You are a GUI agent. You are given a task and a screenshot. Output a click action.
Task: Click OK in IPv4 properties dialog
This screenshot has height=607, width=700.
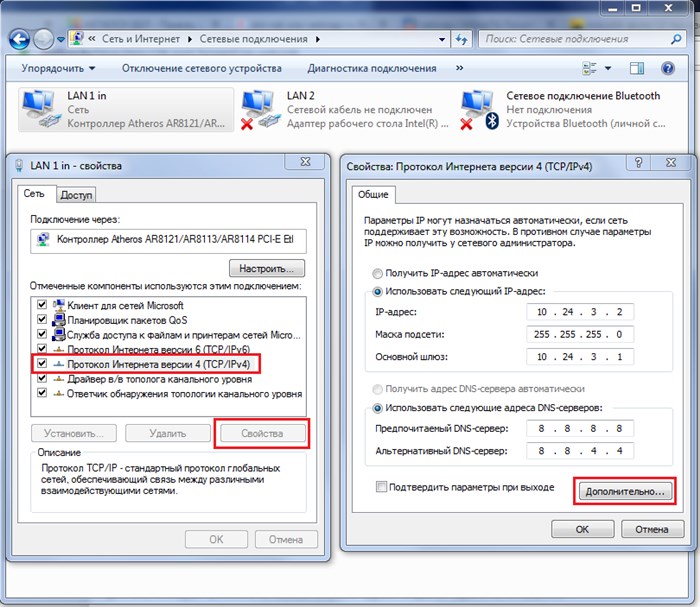pyautogui.click(x=583, y=529)
